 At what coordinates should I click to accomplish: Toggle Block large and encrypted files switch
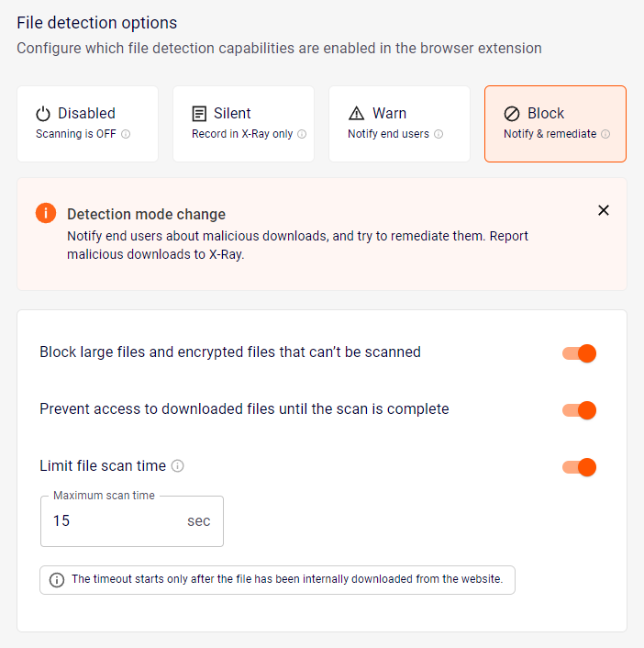(580, 353)
